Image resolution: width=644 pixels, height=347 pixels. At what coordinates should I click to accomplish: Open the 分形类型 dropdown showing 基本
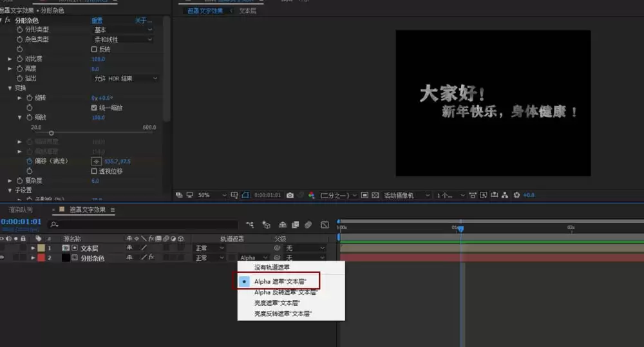(123, 30)
